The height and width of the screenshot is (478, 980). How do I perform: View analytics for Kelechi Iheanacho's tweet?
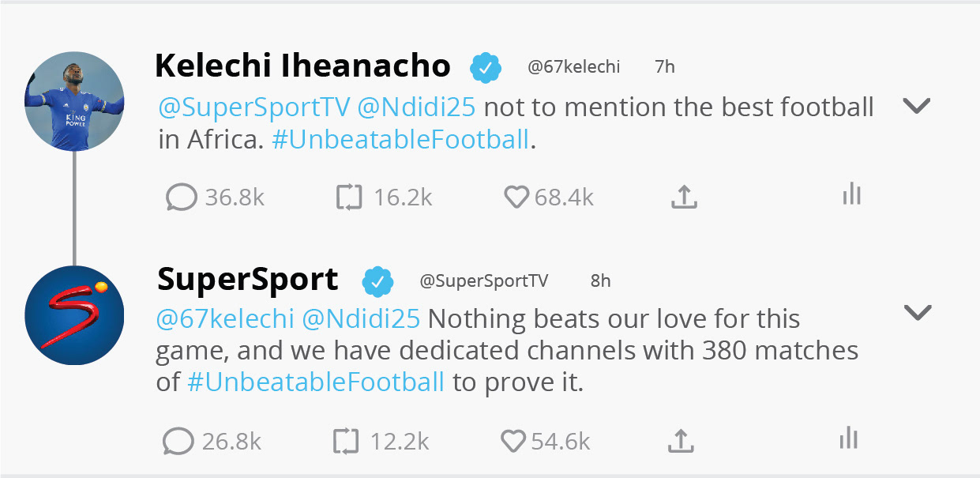click(x=851, y=194)
